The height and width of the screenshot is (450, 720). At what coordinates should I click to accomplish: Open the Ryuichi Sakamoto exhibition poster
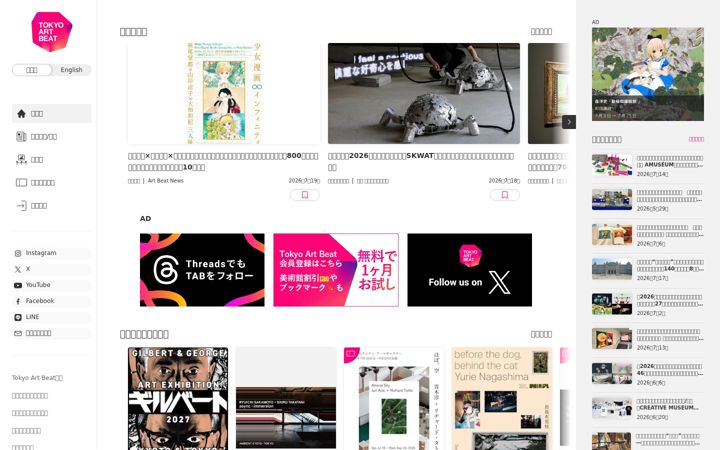[286, 399]
